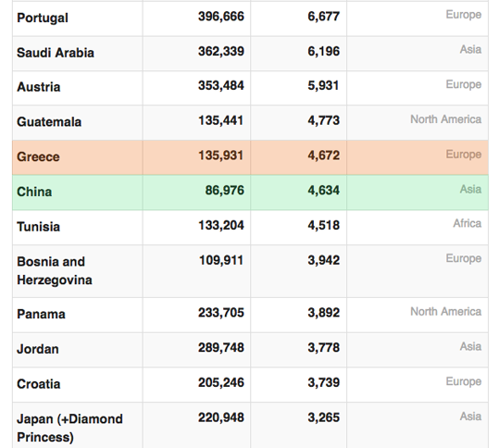
Task: Select Panama's 233,705 cases figure
Action: (221, 313)
